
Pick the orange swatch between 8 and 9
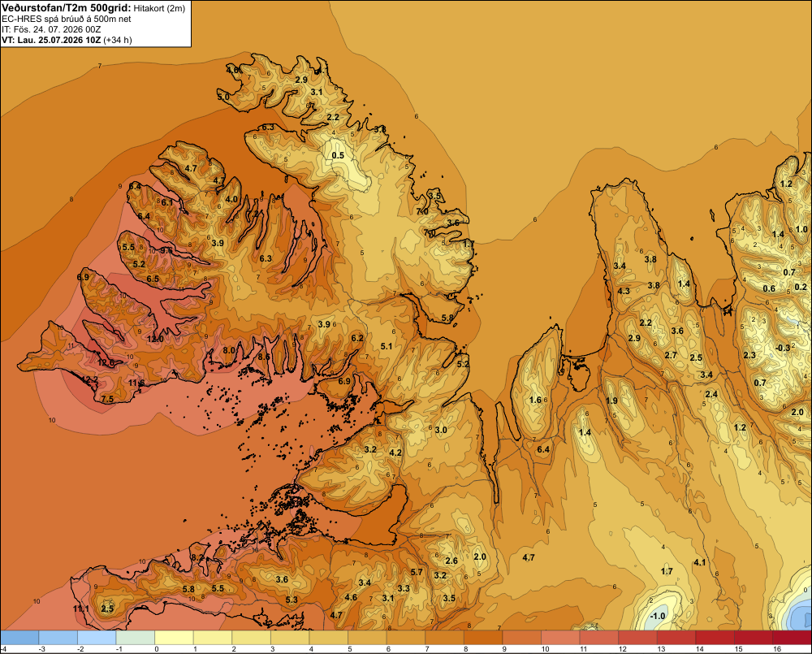483,638
